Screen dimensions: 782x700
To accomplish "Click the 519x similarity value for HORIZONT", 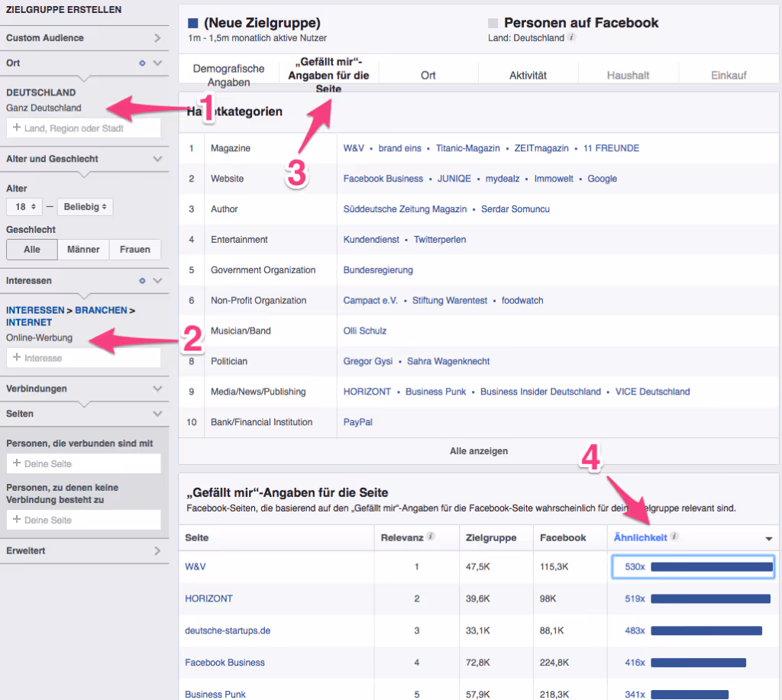I will [635, 598].
